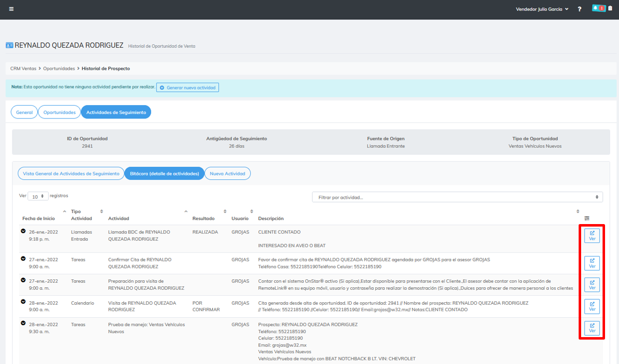The image size is (619, 364).
Task: Sort by Fecha de Inicio column header
Action: [39, 218]
